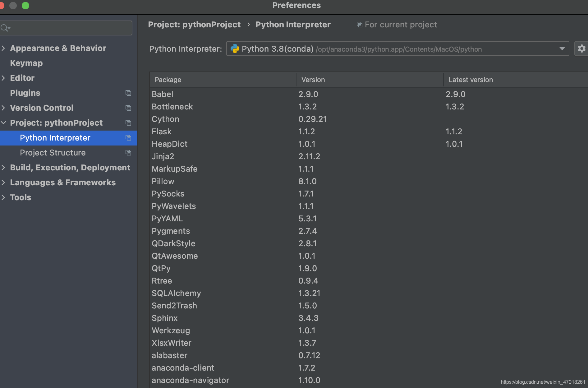Screen dimensions: 588x388
Task: Click the For current project copy icon
Action: [359, 25]
